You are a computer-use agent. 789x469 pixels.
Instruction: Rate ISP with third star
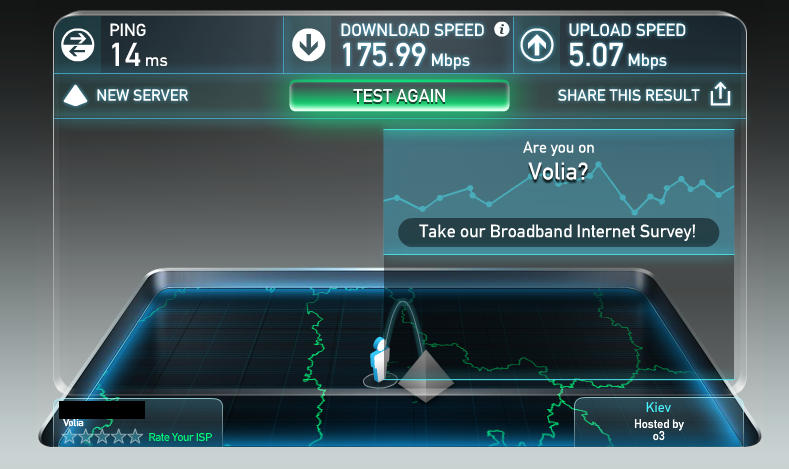102,436
